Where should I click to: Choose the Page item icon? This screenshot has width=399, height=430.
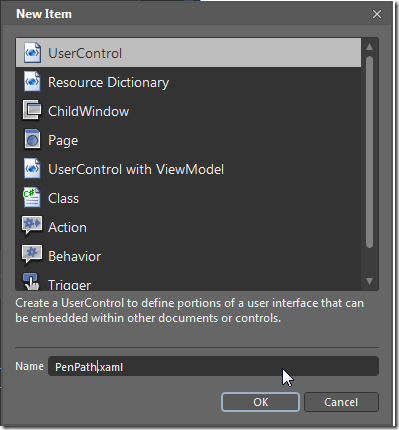[32, 139]
